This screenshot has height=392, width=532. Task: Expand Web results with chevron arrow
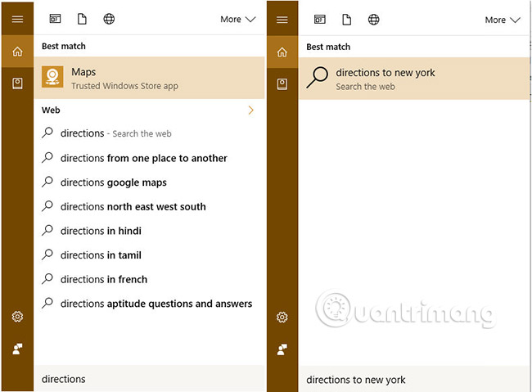coord(250,110)
